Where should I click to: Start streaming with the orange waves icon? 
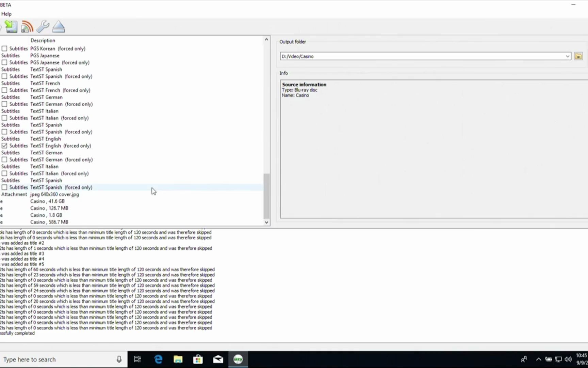27,27
